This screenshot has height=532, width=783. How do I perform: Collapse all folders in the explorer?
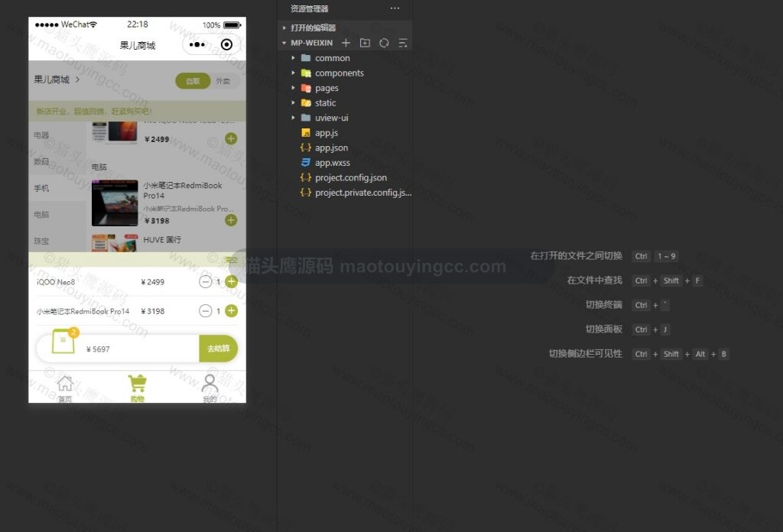(x=403, y=43)
